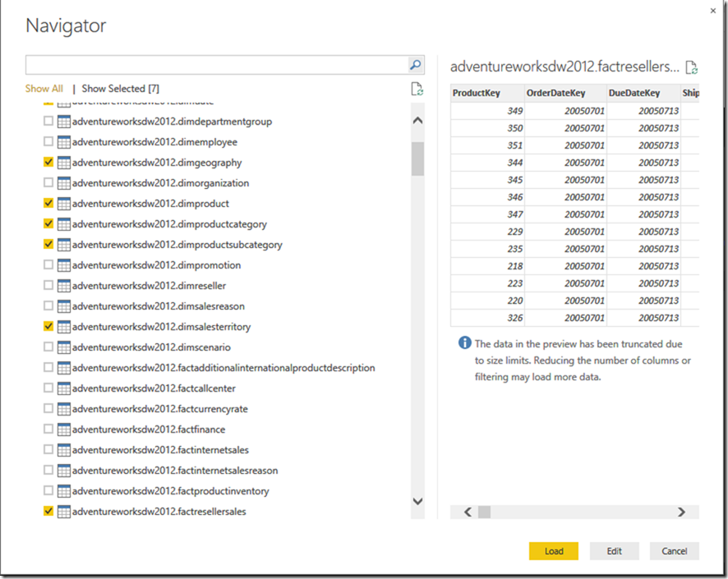Click the info icon beside truncated message
The width and height of the screenshot is (728, 579).
(465, 342)
